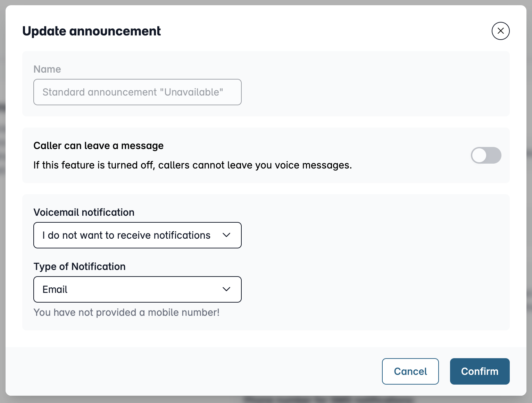Click the "Caller can leave a message" label

99,146
